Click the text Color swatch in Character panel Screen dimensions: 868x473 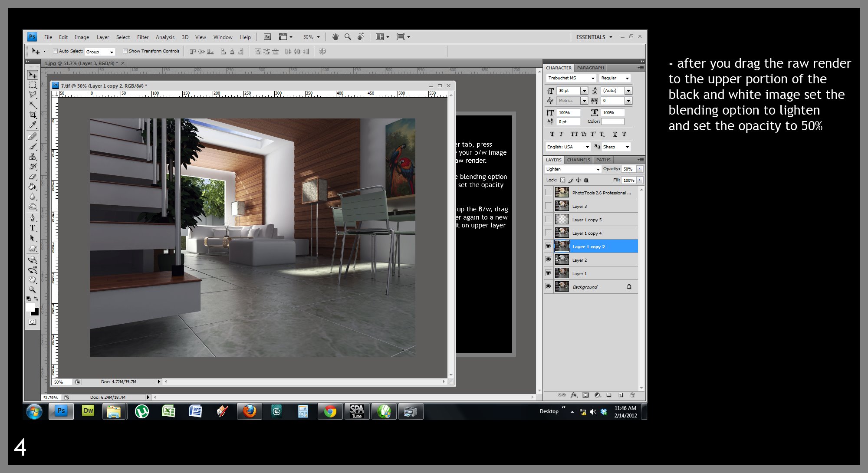pos(612,122)
